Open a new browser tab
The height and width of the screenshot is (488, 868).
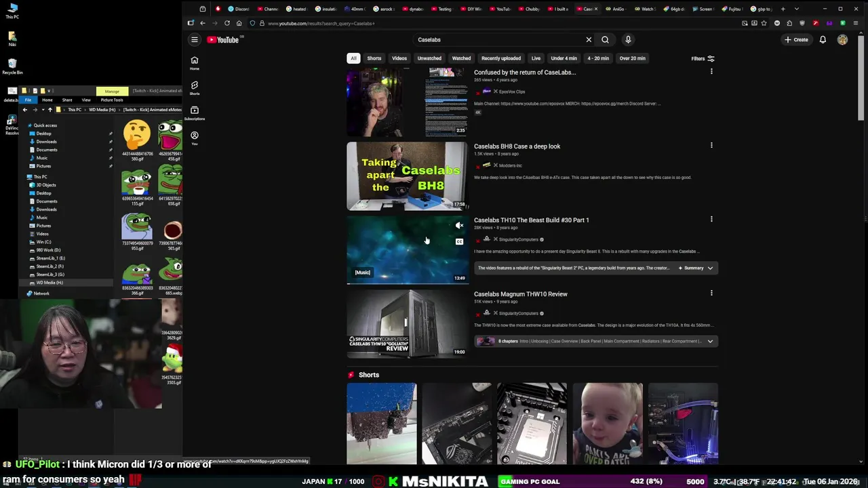783,9
